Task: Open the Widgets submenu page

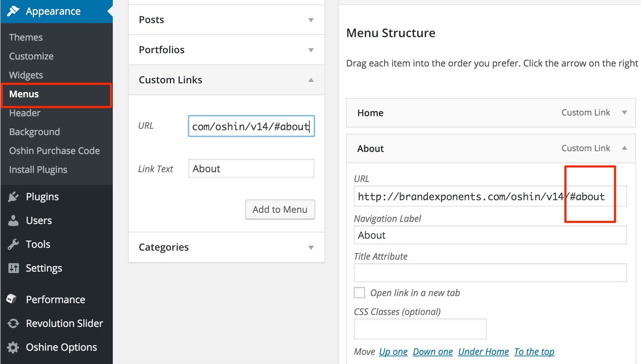Action: [26, 75]
